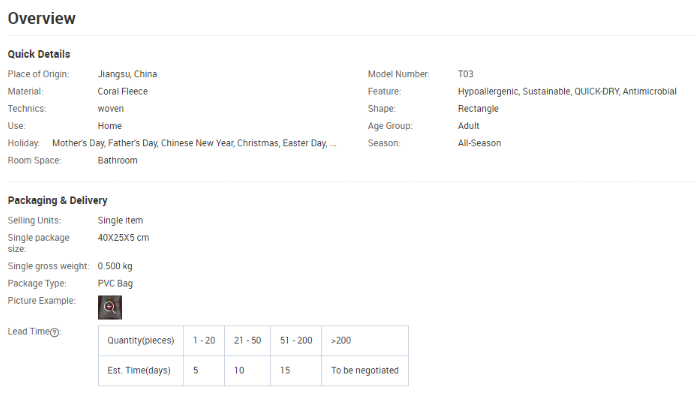Viewport: 696px width, 396px height.
Task: Click the Adult age group value
Action: [x=468, y=126]
